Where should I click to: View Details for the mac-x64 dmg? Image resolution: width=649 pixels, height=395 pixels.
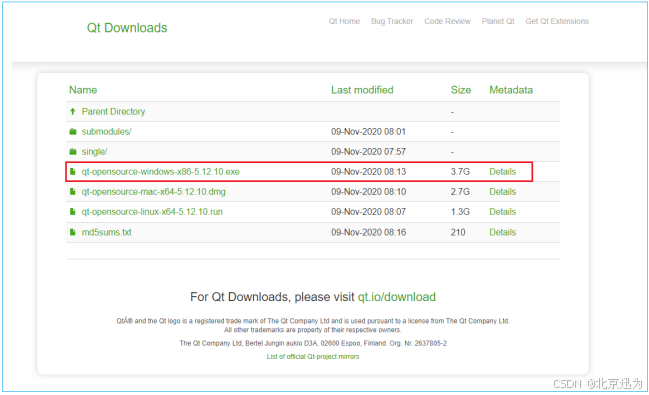click(x=503, y=192)
